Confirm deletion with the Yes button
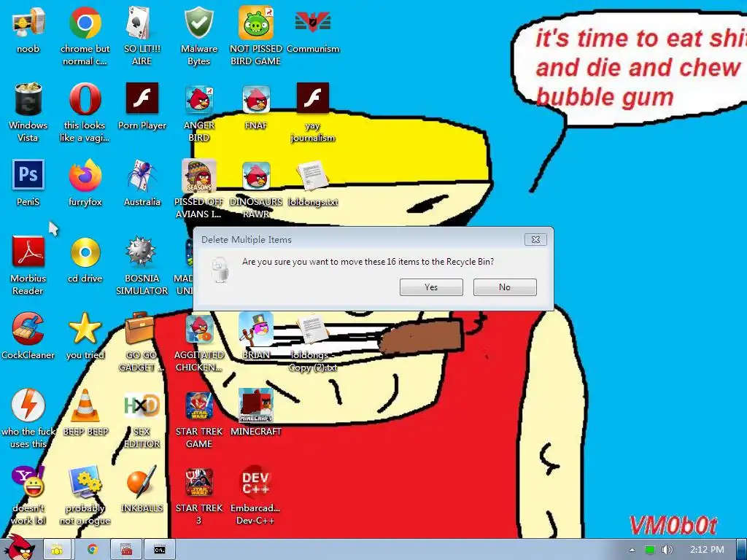Screen dimensions: 747x560 tap(431, 287)
